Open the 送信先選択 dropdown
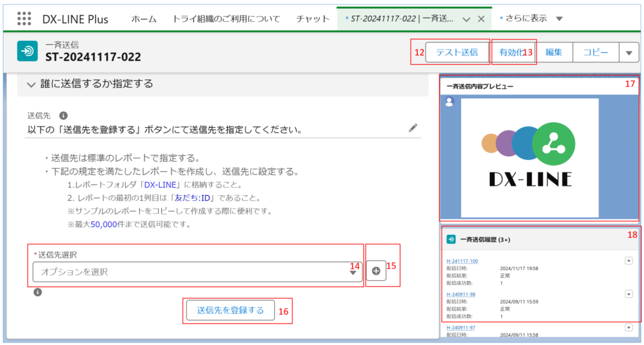This screenshot has height=345, width=644. coord(197,272)
